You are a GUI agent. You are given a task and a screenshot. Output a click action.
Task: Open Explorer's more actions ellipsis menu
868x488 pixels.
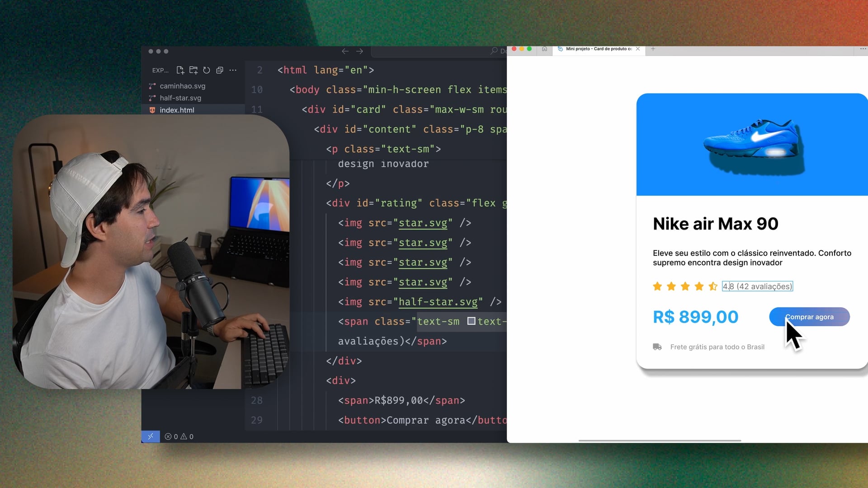(233, 70)
